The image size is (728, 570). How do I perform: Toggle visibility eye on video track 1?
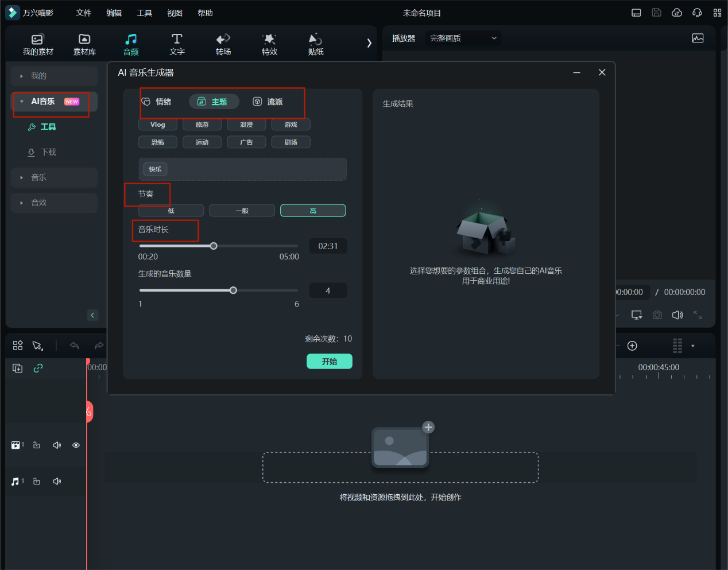click(76, 445)
